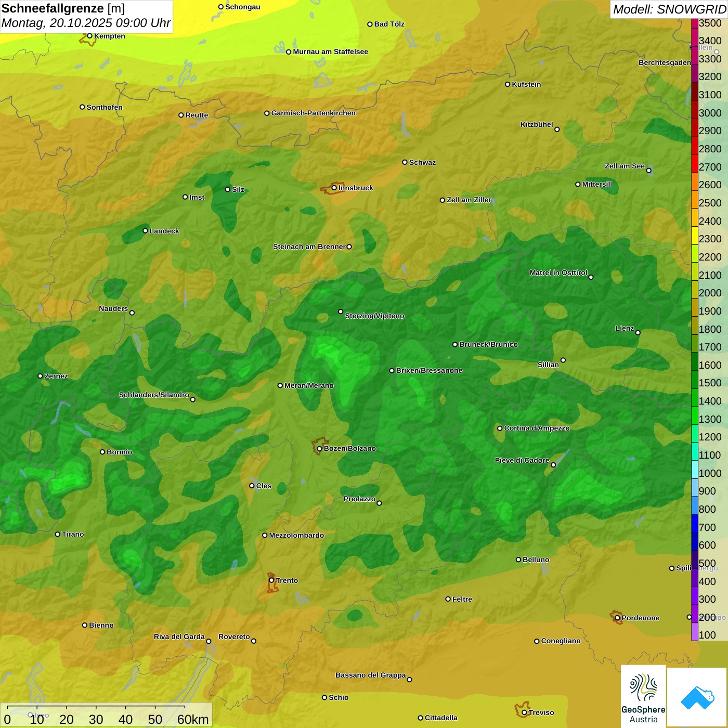Click the "Schneefallgrenze [m]" map title
This screenshot has height=728, width=728.
point(63,9)
